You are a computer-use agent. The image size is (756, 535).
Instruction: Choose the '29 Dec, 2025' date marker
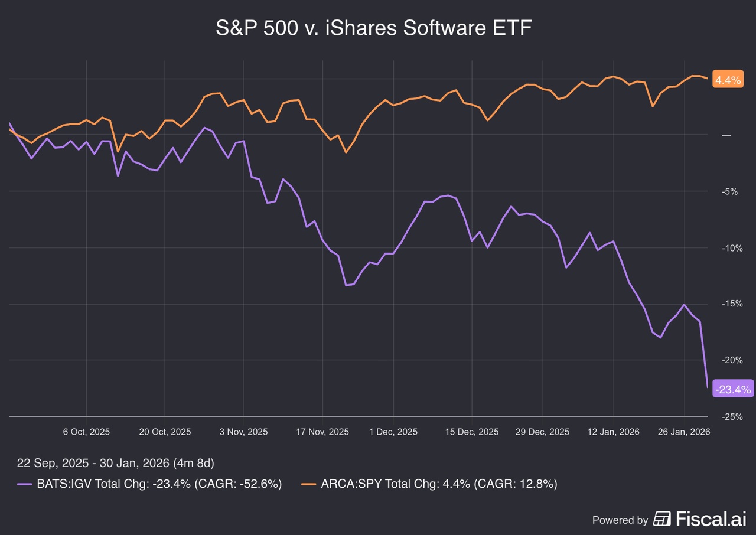tap(543, 432)
